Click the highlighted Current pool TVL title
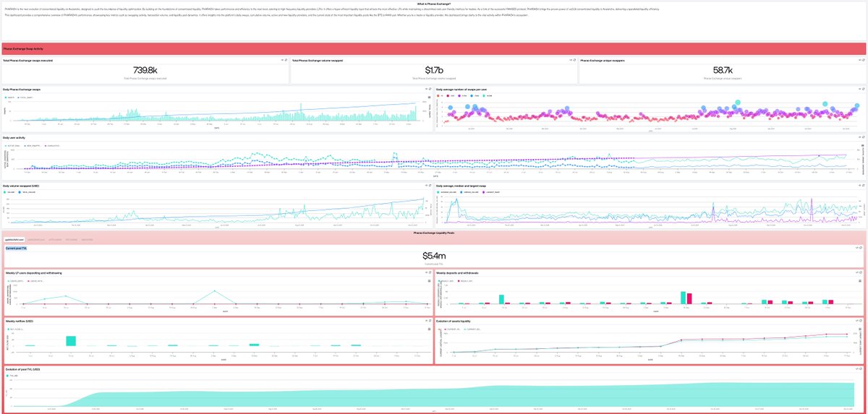 point(16,247)
